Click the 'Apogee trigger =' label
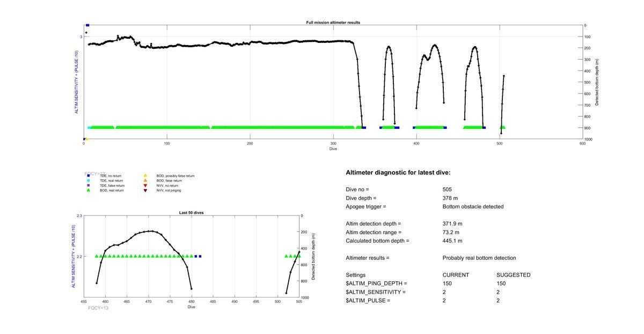 [x=366, y=207]
